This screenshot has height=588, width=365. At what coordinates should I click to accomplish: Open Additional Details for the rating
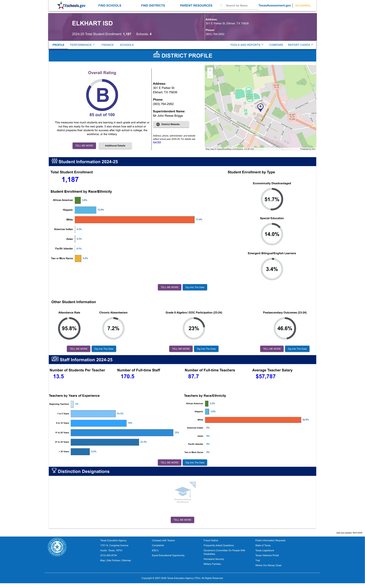pos(115,146)
